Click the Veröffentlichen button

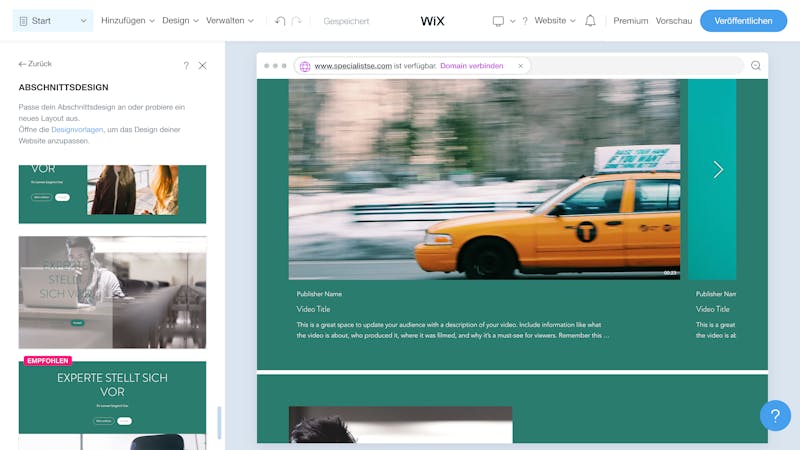point(743,21)
